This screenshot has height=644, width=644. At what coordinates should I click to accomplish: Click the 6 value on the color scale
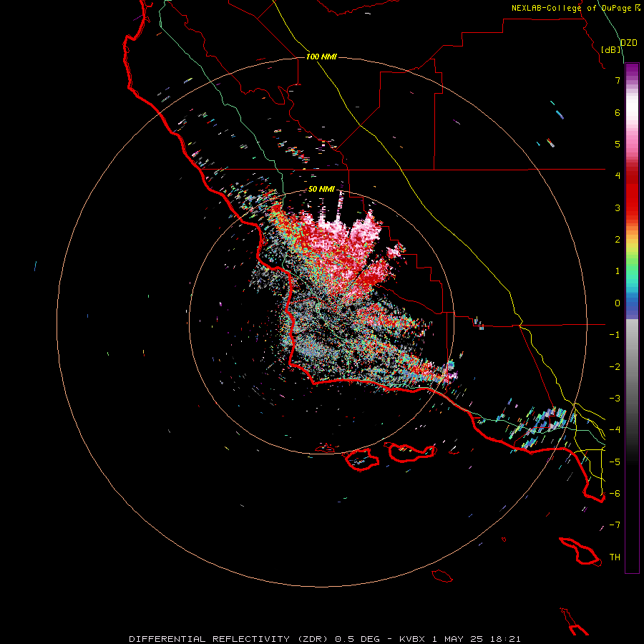pyautogui.click(x=618, y=112)
